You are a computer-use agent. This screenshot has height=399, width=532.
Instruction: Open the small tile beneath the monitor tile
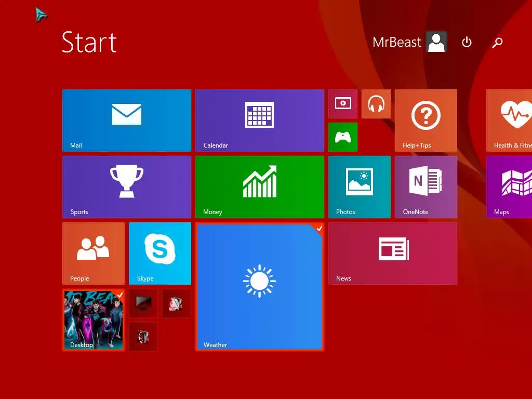pos(143,337)
